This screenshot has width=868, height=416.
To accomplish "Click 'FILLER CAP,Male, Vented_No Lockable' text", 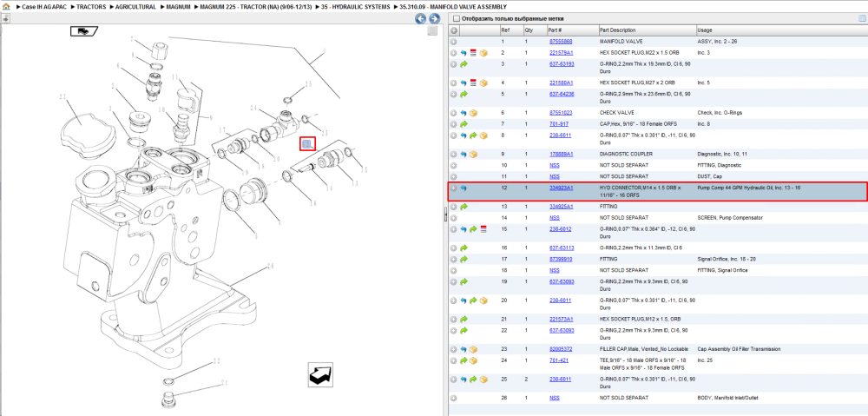I will pyautogui.click(x=644, y=349).
